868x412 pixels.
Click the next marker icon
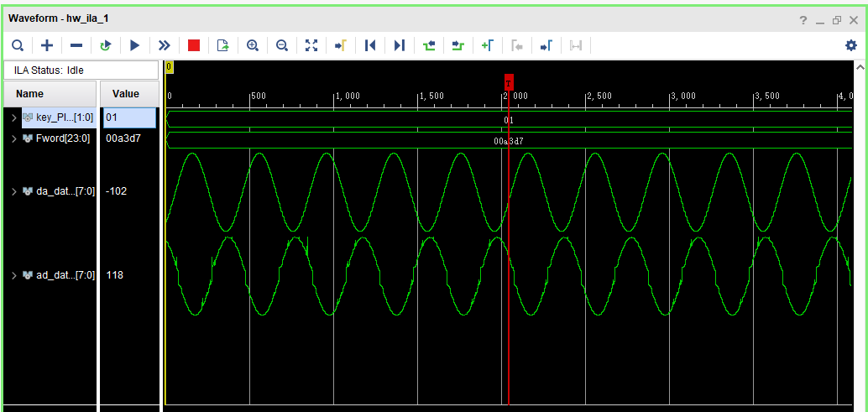546,45
